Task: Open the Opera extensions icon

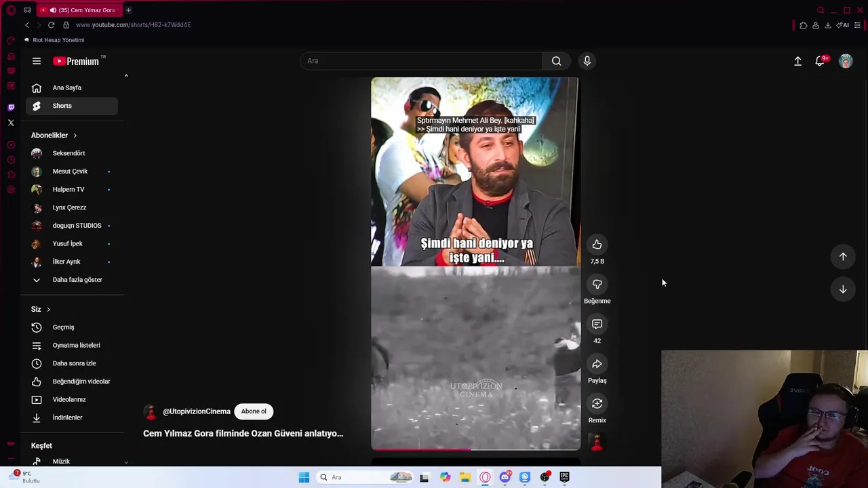Action: click(x=804, y=25)
